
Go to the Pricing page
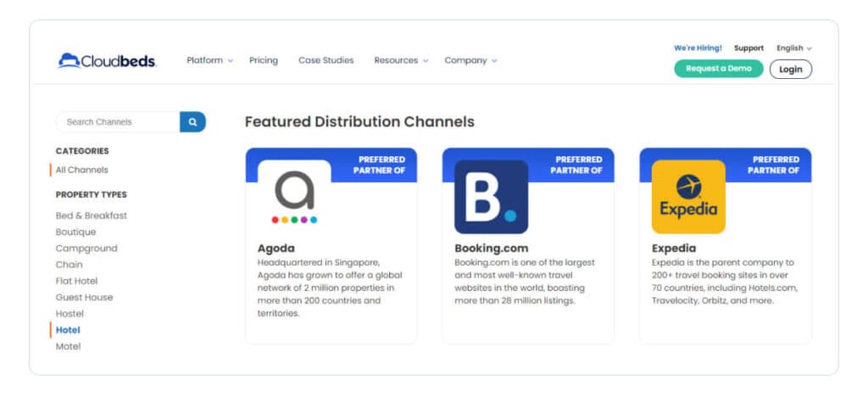coord(264,60)
